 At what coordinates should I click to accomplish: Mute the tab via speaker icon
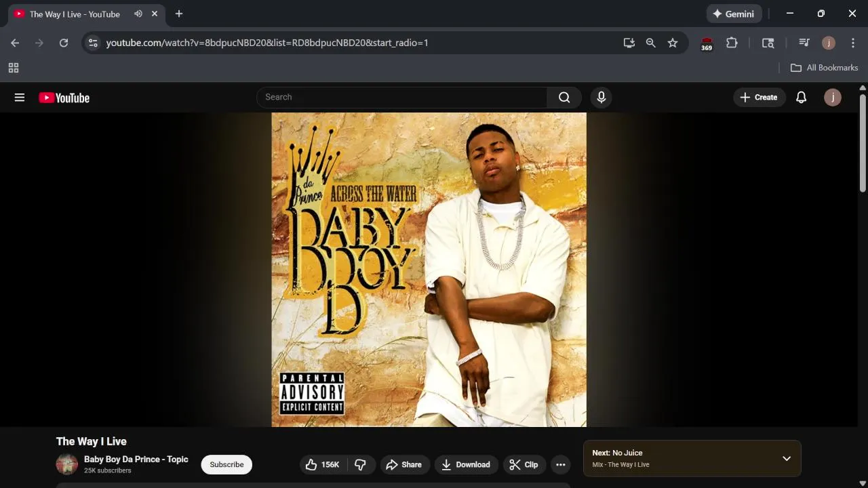[138, 14]
